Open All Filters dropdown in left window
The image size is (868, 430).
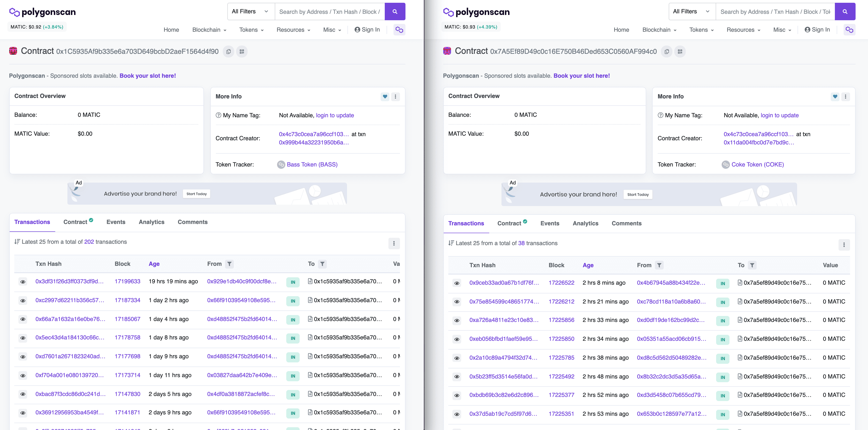point(251,11)
